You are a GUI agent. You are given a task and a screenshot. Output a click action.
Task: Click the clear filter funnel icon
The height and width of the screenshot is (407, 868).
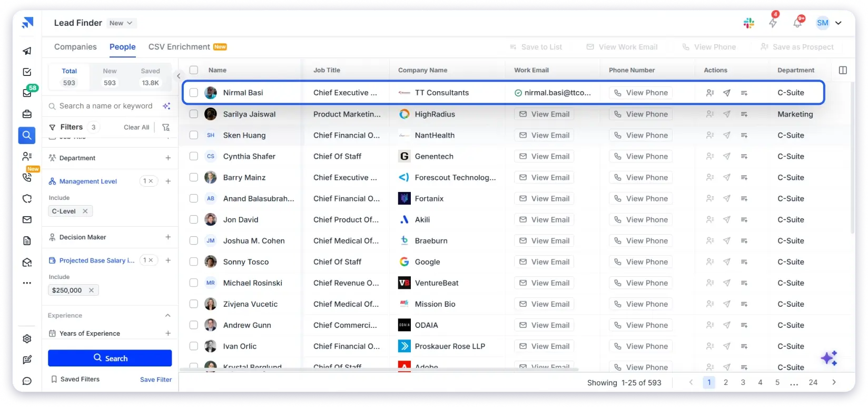click(166, 127)
